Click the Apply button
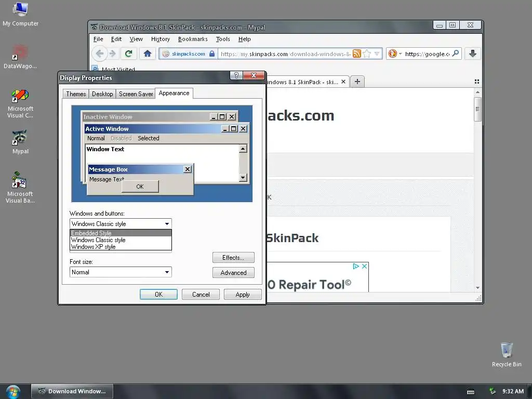 point(243,294)
